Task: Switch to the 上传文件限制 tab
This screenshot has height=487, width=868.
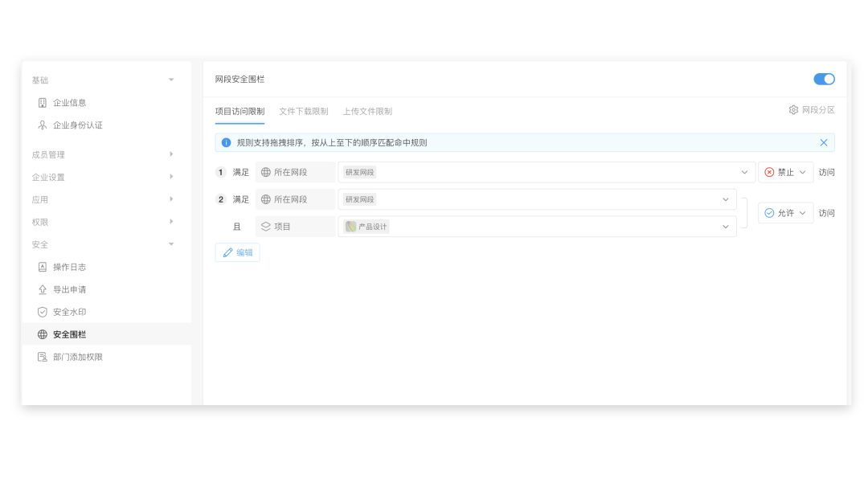Action: (x=367, y=112)
